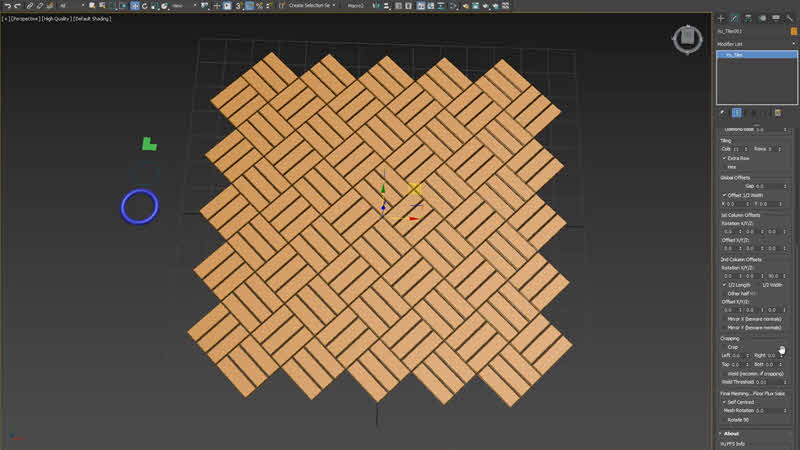Click the High Quality viewport label
Image resolution: width=800 pixels, height=450 pixels.
point(54,19)
